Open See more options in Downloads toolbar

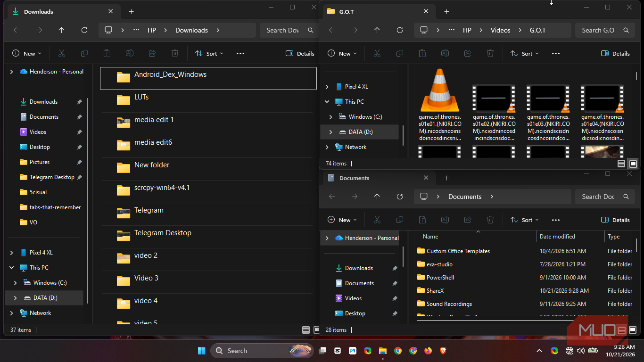(x=240, y=54)
